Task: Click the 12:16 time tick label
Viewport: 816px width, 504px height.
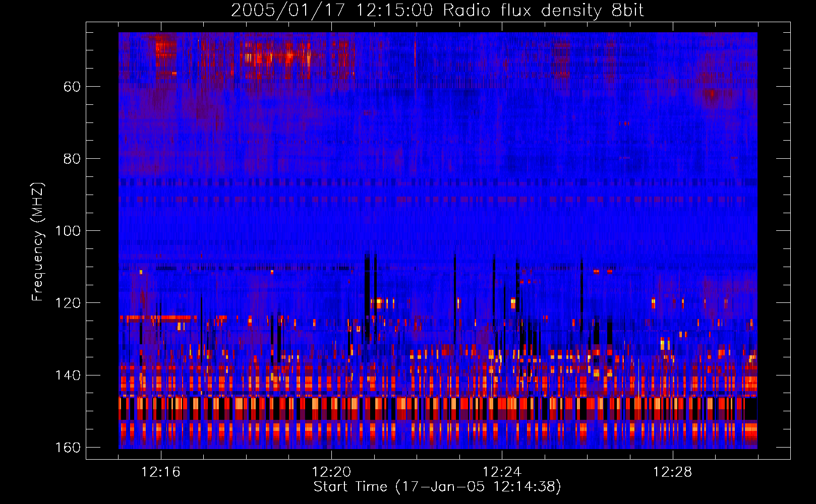Action: 161,472
